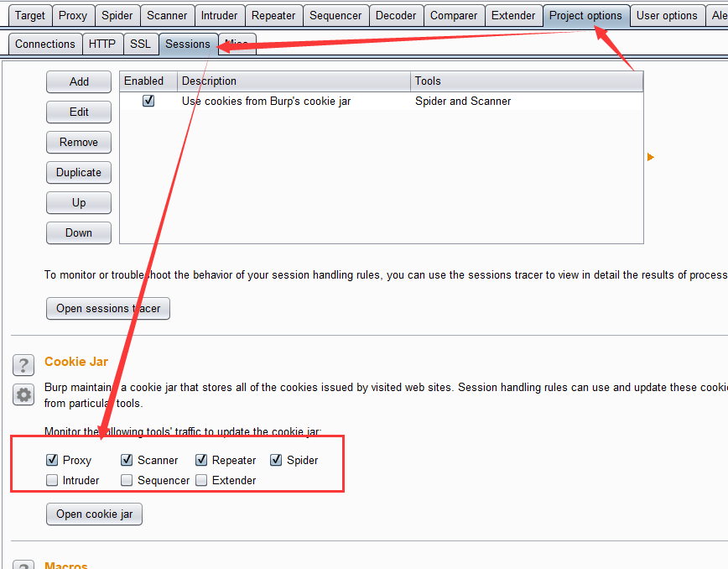Click the Description column header
The width and height of the screenshot is (728, 569).
(x=294, y=81)
